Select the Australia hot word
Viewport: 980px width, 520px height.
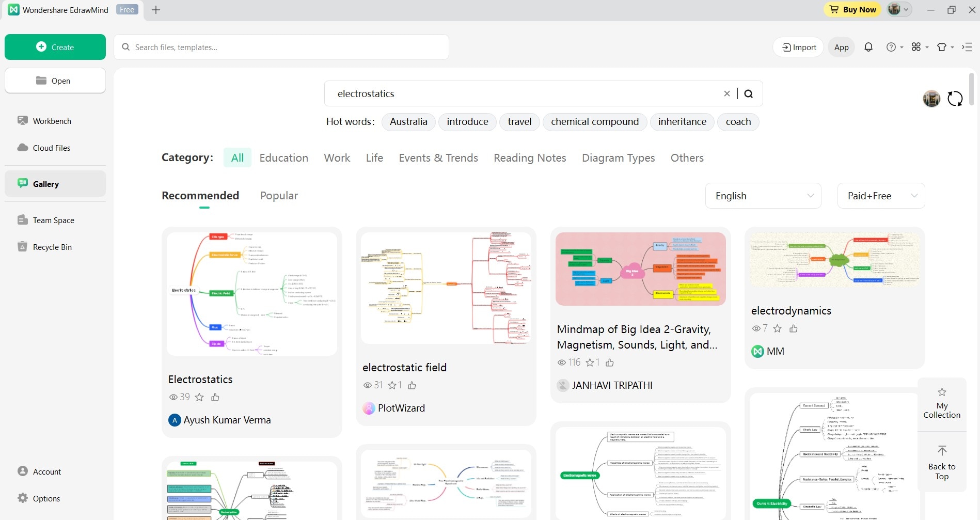[x=408, y=122]
